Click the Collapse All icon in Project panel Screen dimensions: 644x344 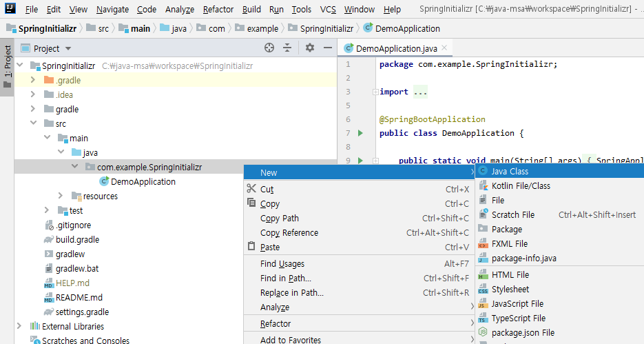coord(287,48)
